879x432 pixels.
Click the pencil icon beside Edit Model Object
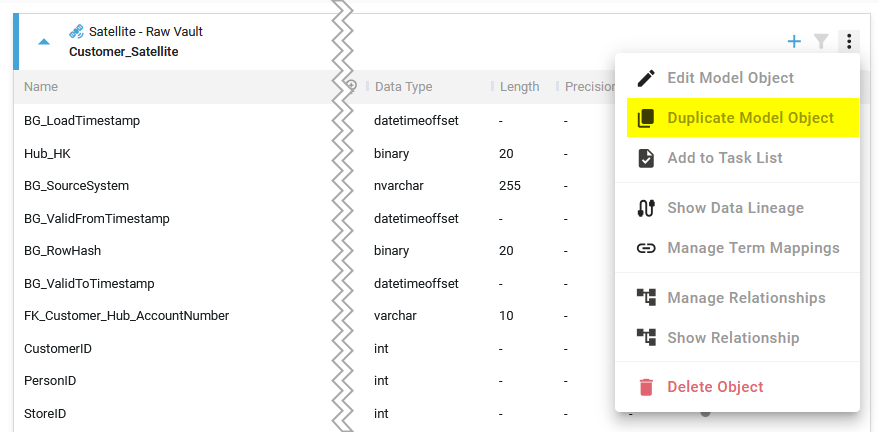point(646,78)
